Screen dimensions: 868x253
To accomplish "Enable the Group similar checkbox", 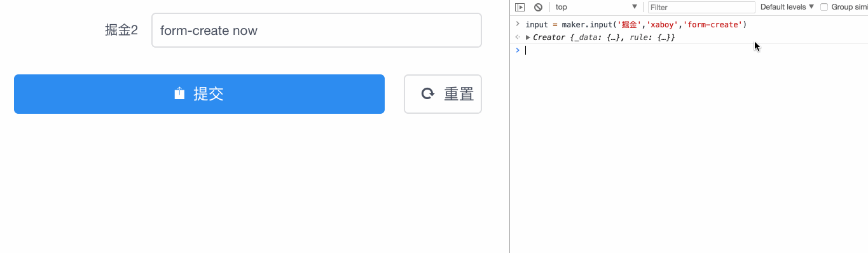I will [824, 8].
